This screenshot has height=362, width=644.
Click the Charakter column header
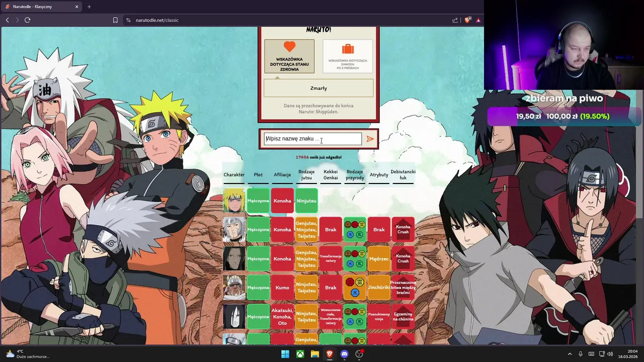pyautogui.click(x=234, y=174)
